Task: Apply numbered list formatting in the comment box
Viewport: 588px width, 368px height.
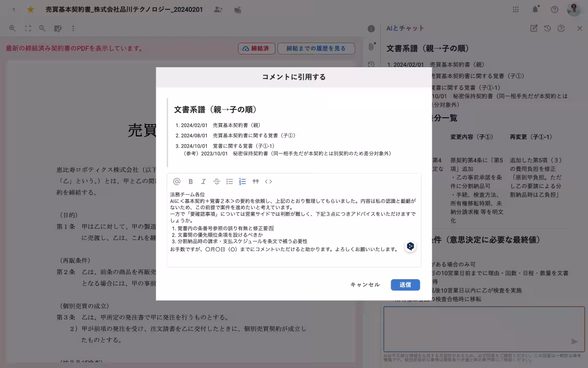Action: coord(242,182)
